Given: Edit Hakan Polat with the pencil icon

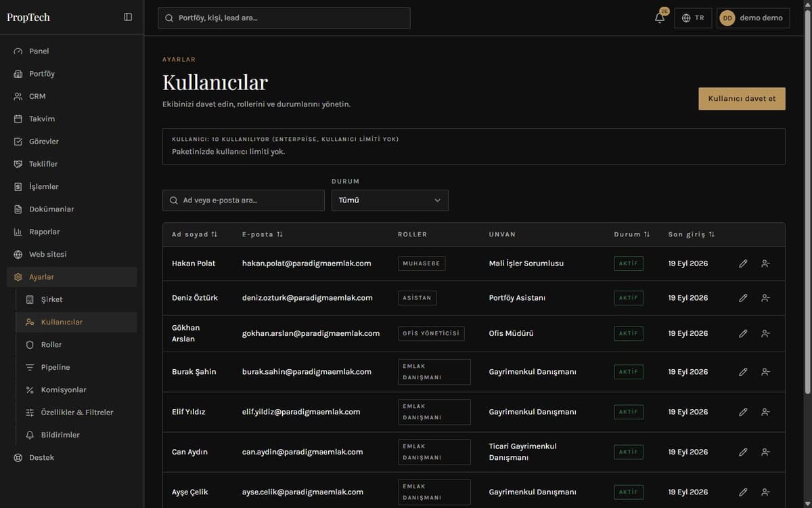Looking at the screenshot, I should (x=743, y=263).
